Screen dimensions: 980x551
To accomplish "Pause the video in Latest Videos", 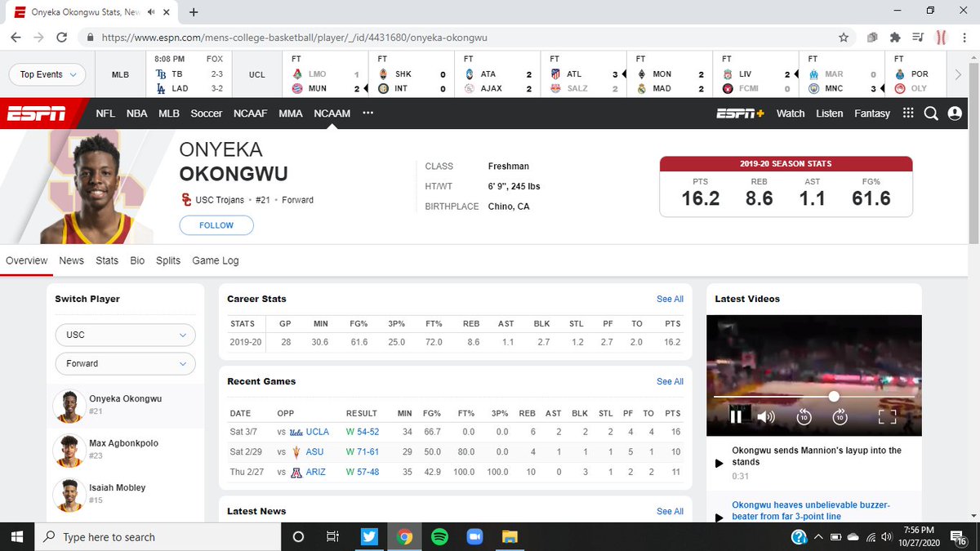I will tap(736, 417).
